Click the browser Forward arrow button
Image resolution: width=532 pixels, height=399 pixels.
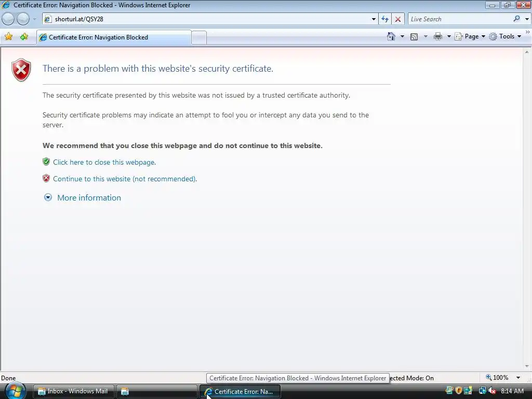coord(23,19)
